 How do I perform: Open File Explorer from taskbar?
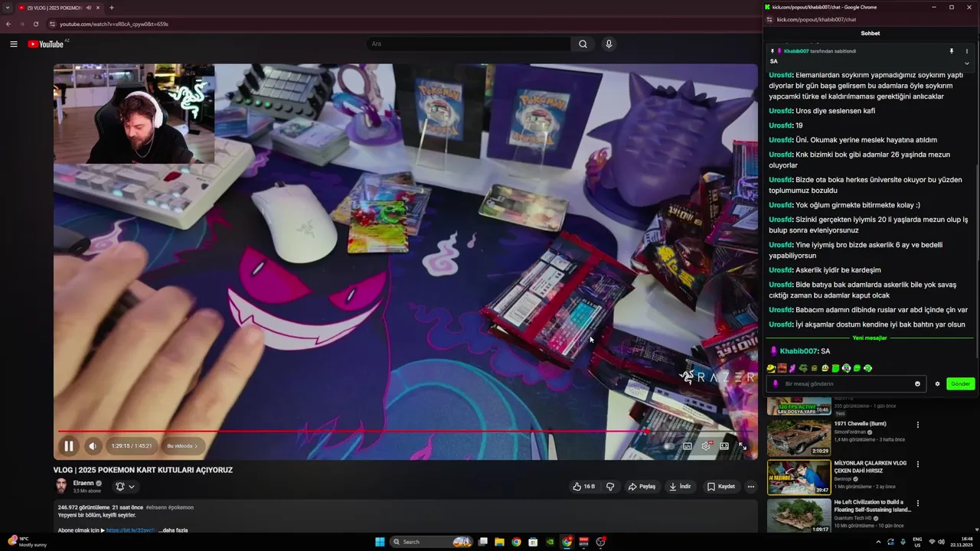499,542
